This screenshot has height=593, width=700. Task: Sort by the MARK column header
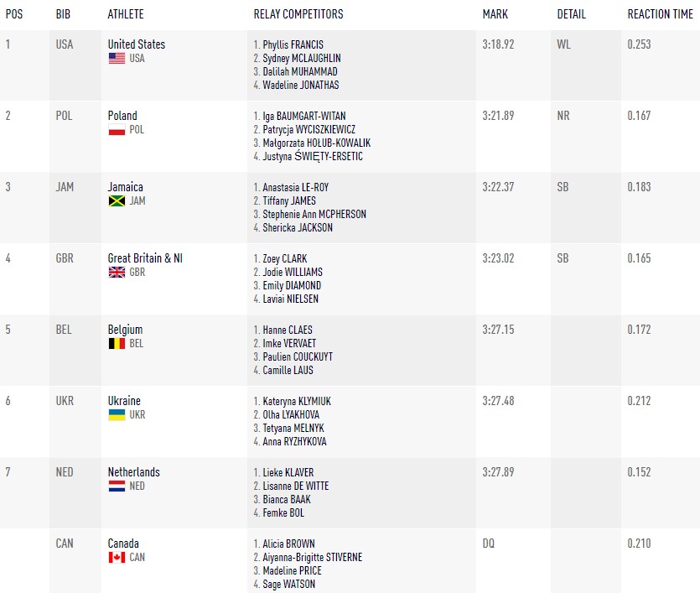tap(495, 14)
